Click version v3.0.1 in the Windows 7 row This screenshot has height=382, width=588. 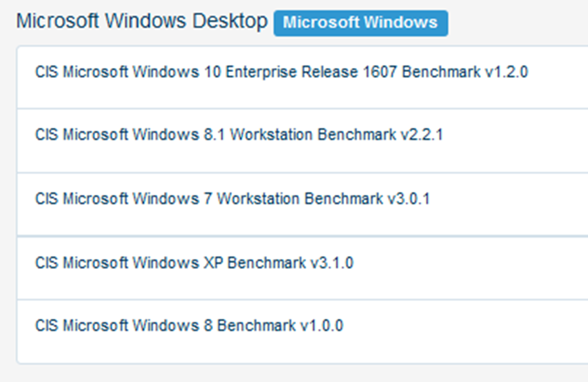point(408,198)
